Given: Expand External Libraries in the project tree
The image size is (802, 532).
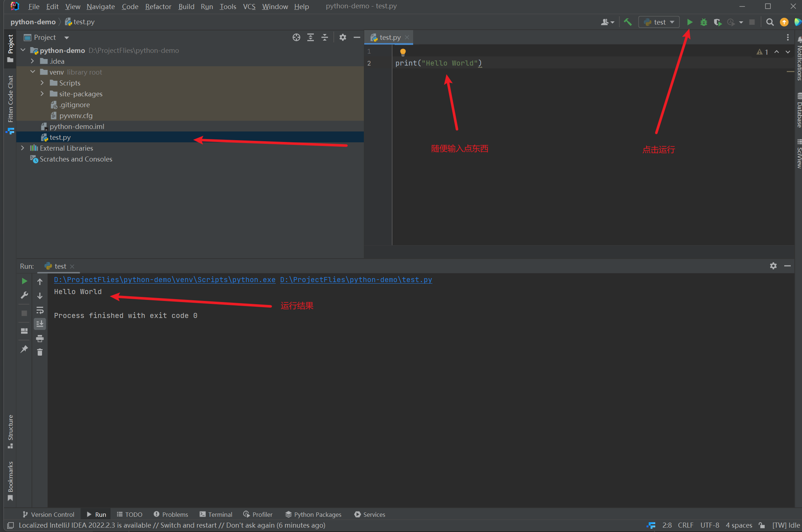Looking at the screenshot, I should [23, 148].
